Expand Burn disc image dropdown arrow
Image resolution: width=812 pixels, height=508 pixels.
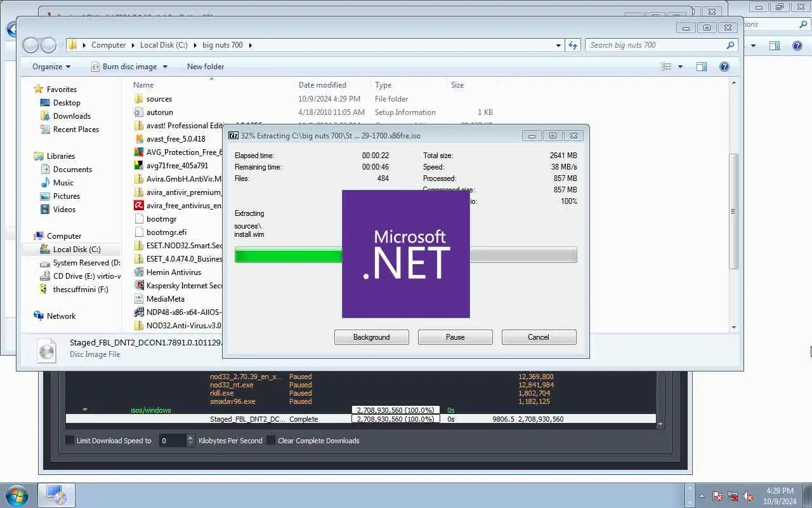(x=165, y=67)
